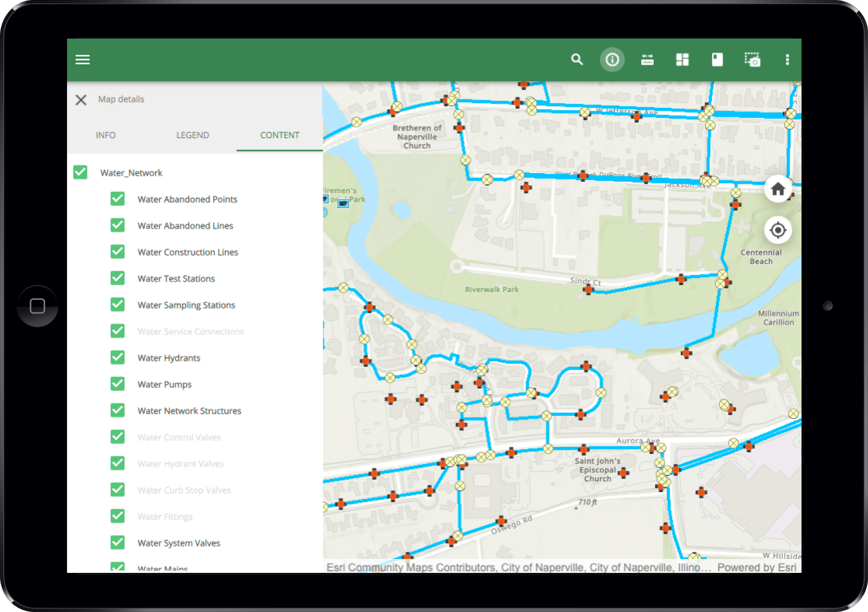Disable the Water Pumps layer checkbox
Image resolution: width=868 pixels, height=612 pixels.
click(x=117, y=384)
